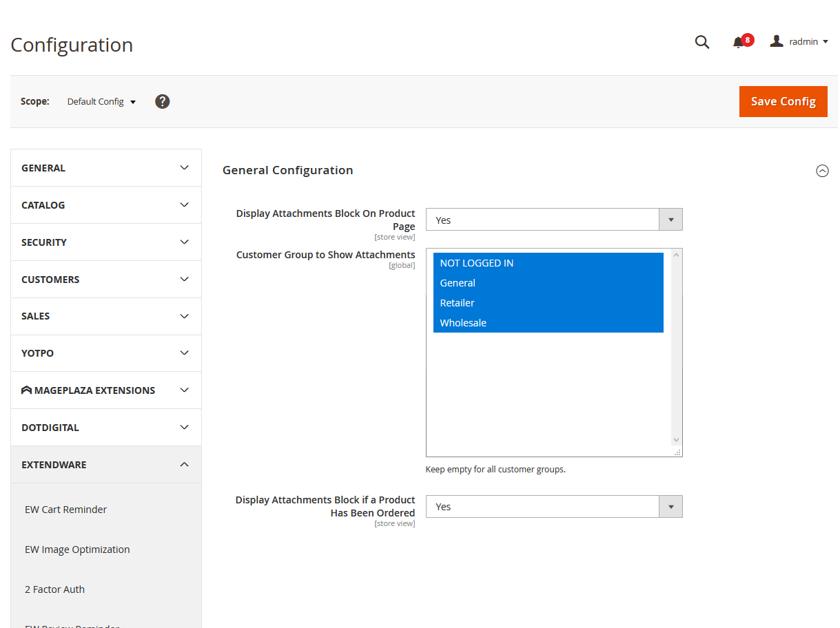The image size is (840, 628).
Task: Open the search magnifier icon
Action: (701, 42)
